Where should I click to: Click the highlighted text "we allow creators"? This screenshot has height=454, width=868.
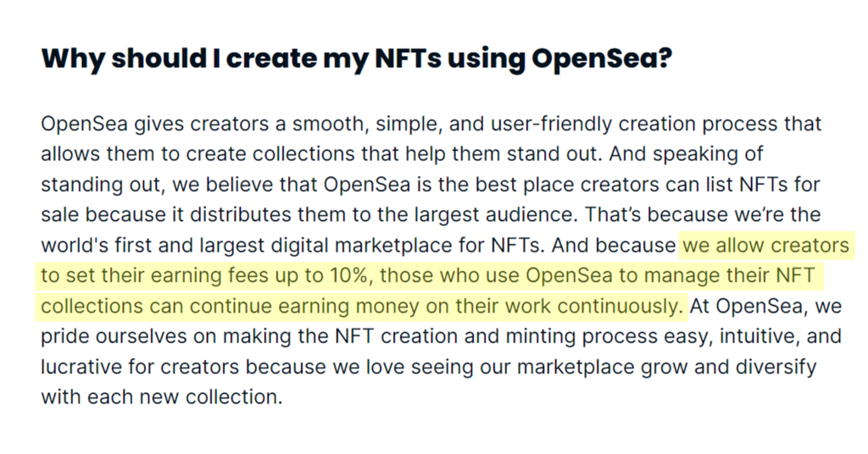point(765,246)
